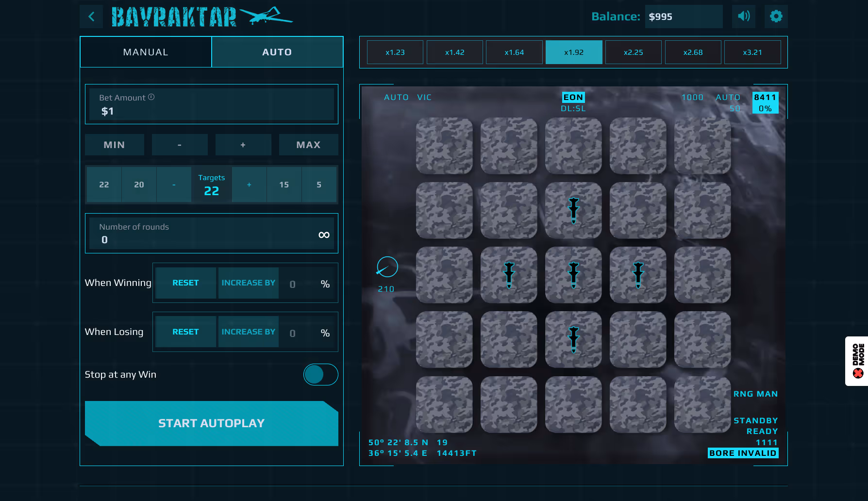Click the Bayraktar drone logo
The image size is (868, 501).
[202, 17]
